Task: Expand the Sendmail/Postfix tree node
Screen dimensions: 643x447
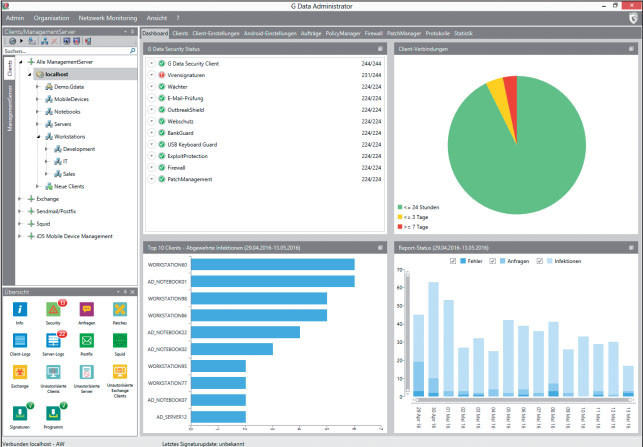Action: point(19,211)
